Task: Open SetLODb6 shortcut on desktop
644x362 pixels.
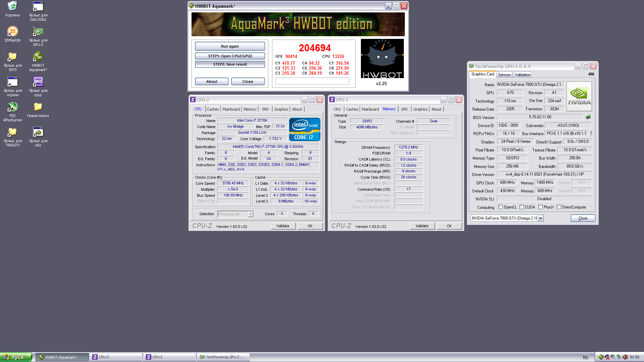Action: (x=38, y=11)
